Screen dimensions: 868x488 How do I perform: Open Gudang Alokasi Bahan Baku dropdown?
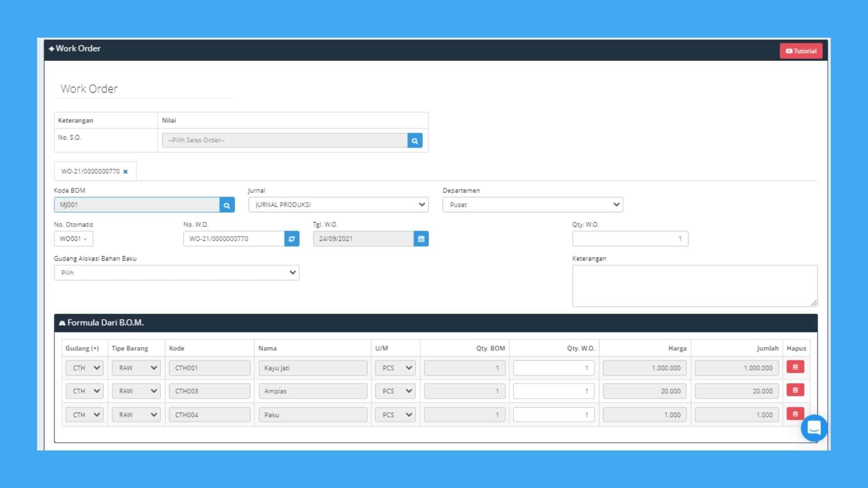pyautogui.click(x=176, y=273)
